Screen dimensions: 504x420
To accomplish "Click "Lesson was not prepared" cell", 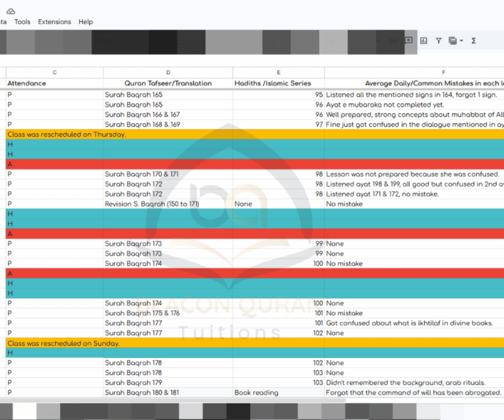I will click(414, 174).
